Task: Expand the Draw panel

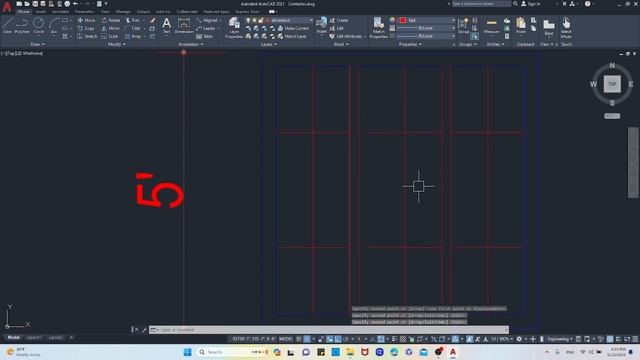Action: (x=38, y=44)
